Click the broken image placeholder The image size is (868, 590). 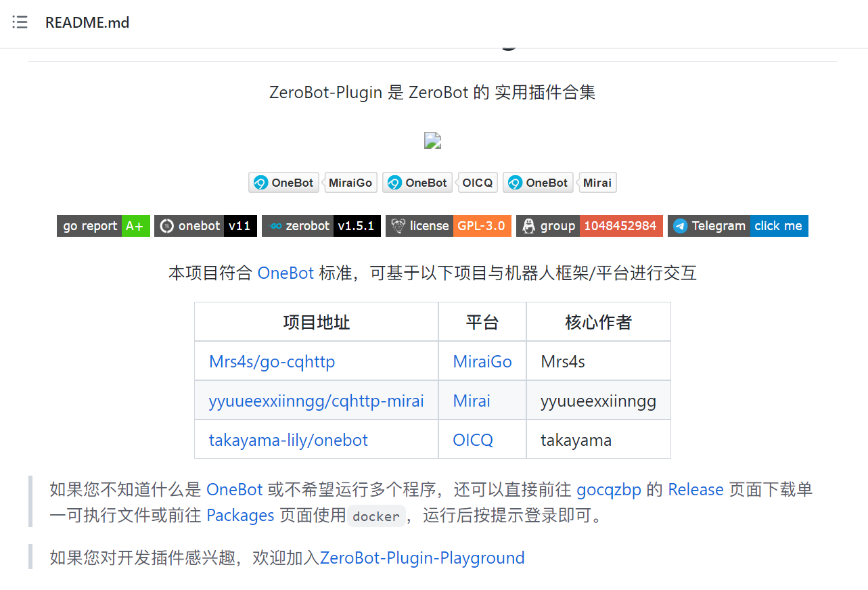click(x=432, y=140)
